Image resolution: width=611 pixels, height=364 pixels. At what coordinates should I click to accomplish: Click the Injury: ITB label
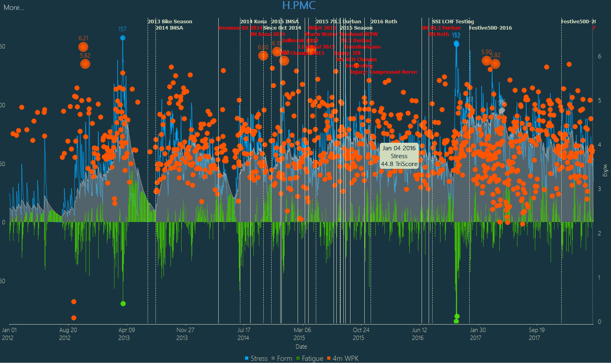point(347,53)
